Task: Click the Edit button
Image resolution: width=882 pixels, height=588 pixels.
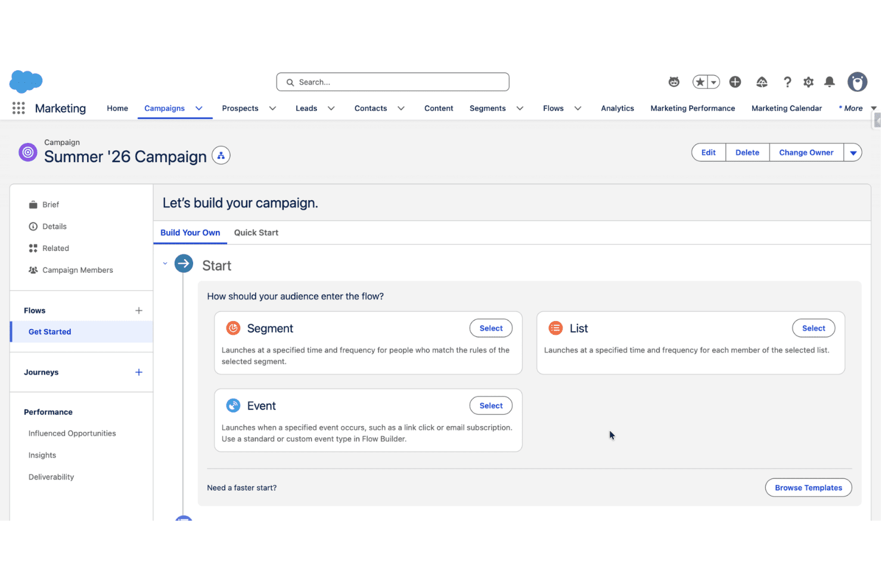Action: (x=709, y=153)
